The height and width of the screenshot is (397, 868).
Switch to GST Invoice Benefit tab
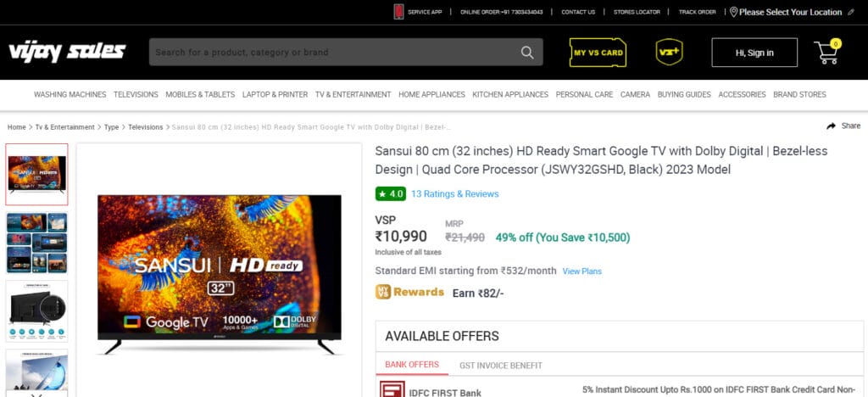click(500, 366)
